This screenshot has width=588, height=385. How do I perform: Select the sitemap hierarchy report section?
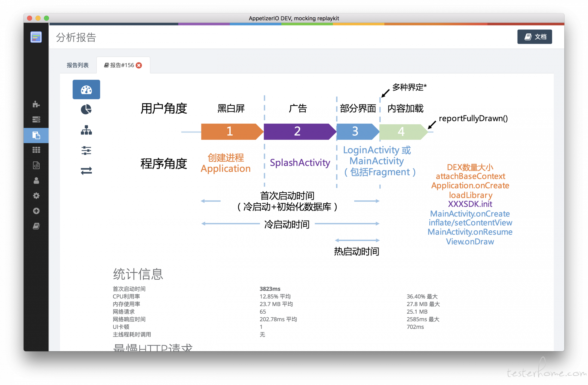coord(86,130)
